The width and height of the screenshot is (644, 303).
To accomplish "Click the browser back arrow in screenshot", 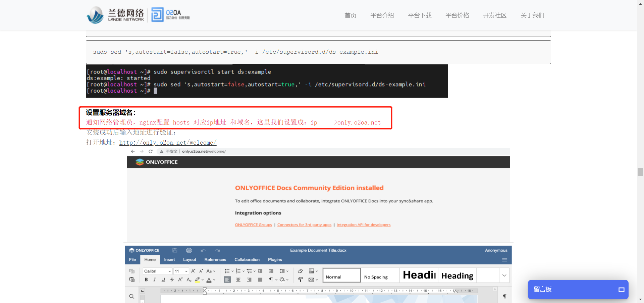I will 133,151.
